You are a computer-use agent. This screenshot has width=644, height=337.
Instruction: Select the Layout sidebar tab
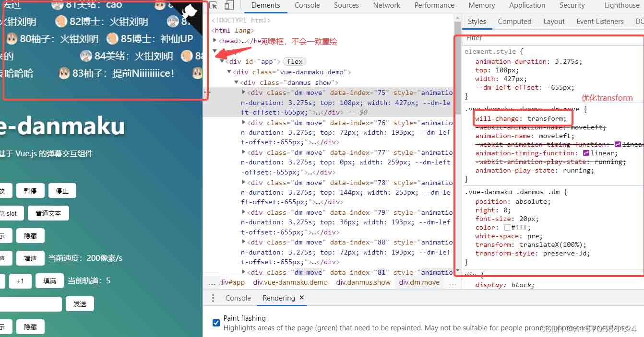click(x=554, y=22)
